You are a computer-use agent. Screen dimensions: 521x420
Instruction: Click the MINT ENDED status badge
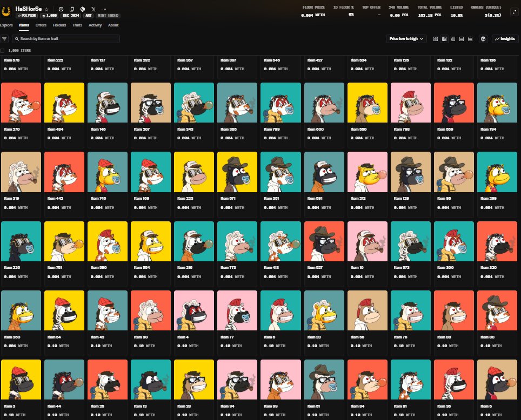(108, 16)
